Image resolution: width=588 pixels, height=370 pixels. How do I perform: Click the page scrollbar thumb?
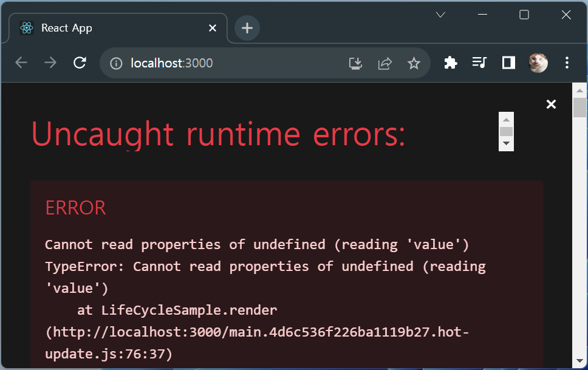(x=579, y=108)
